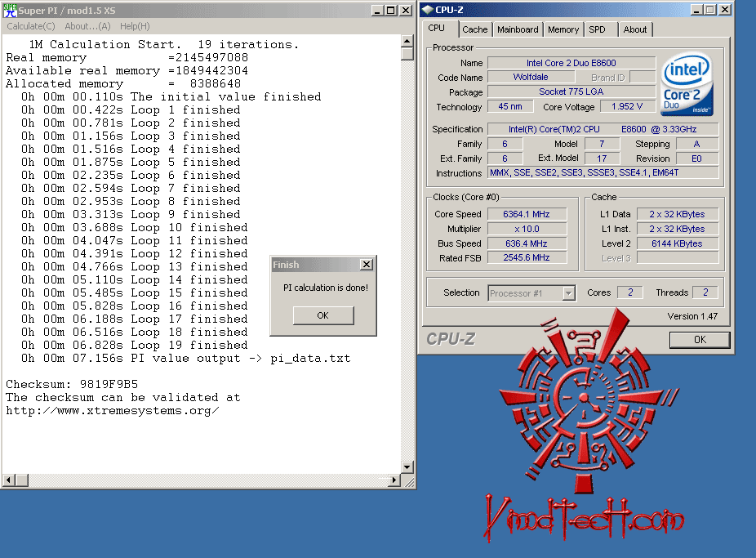This screenshot has height=558, width=756.
Task: Click the 'PI value output -> pi_data.txt' line
Action: pyautogui.click(x=185, y=359)
